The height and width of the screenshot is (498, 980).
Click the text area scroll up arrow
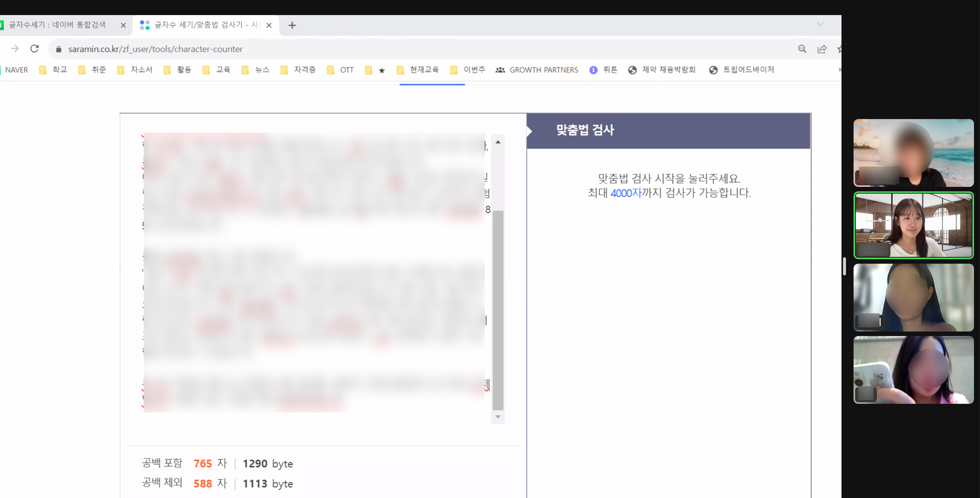tap(498, 142)
